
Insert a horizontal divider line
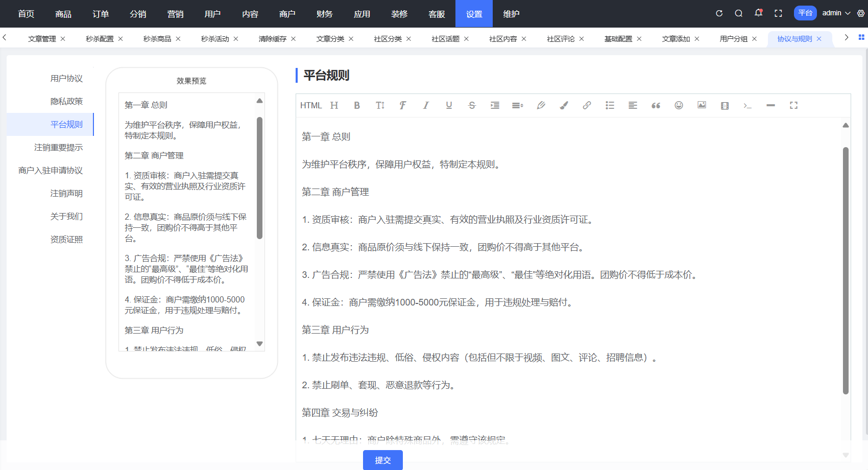[x=770, y=105]
